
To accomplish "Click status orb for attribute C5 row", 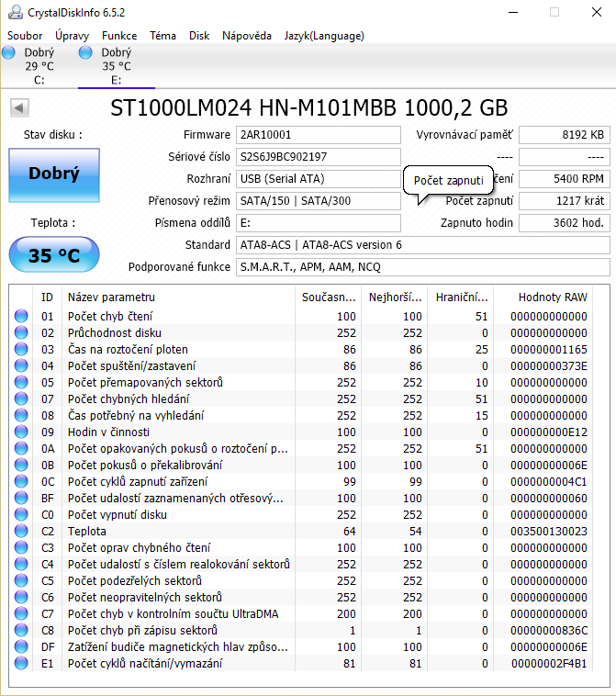I will [21, 580].
